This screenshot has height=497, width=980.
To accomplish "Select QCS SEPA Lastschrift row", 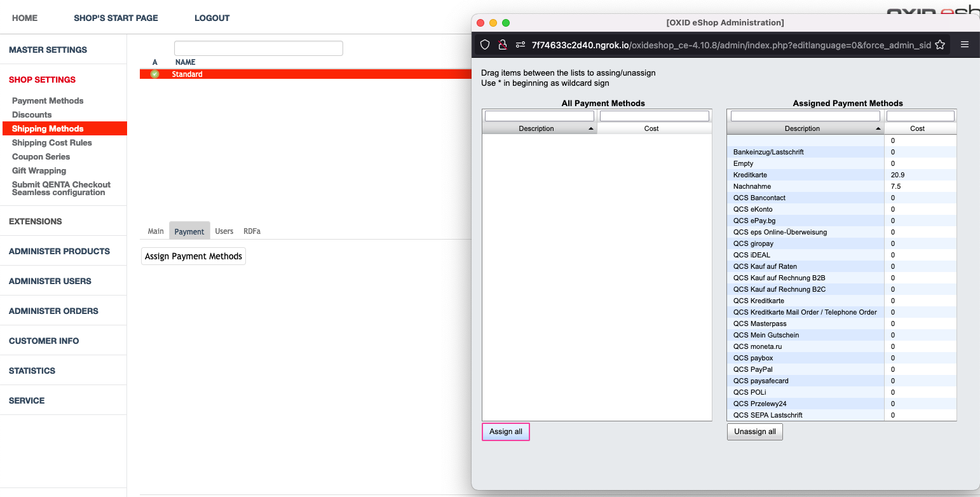I will point(841,415).
